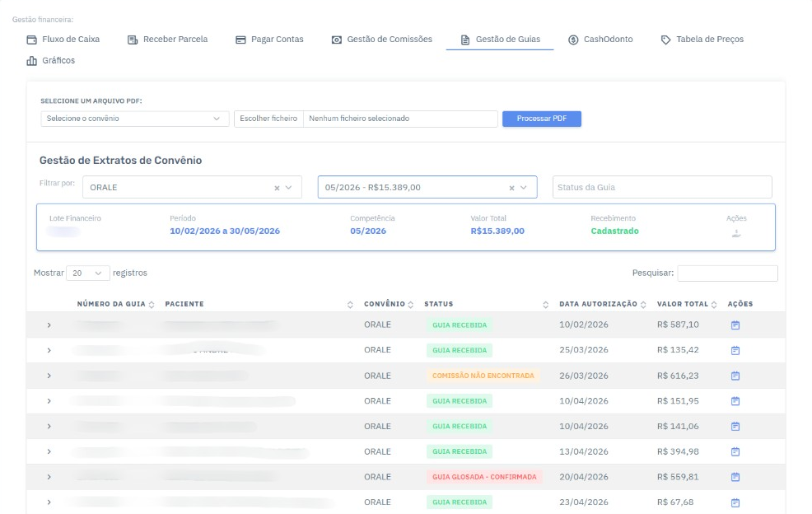Image resolution: width=812 pixels, height=514 pixels.
Task: Click action icon for R$ 559,81 row
Action: 735,477
